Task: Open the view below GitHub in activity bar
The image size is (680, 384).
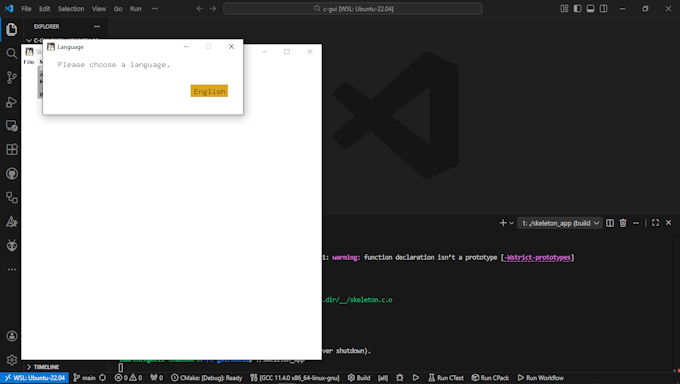Action: coord(12,198)
